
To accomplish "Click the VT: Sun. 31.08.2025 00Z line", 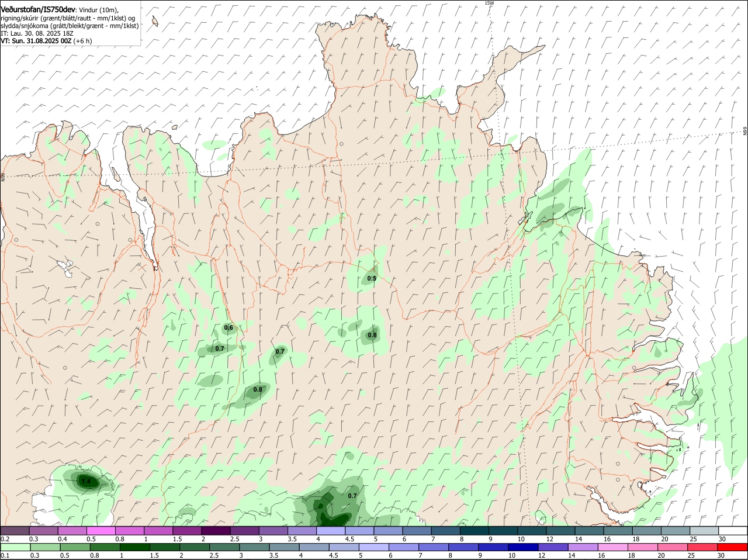I will click(x=46, y=41).
